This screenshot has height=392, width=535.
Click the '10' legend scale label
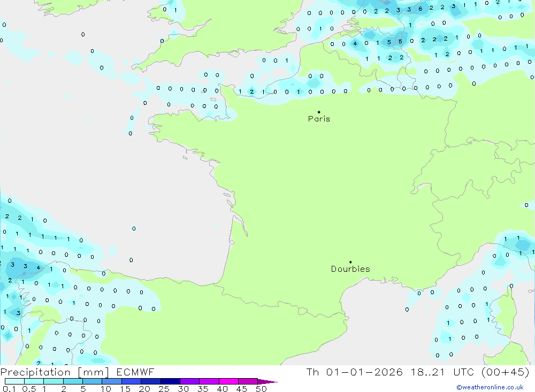pos(105,389)
